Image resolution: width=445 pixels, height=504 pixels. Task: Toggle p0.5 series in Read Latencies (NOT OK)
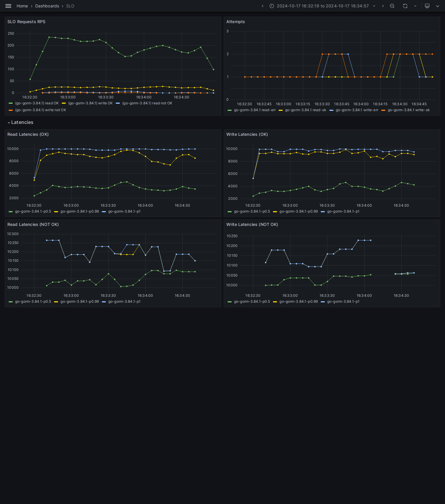coord(33,302)
